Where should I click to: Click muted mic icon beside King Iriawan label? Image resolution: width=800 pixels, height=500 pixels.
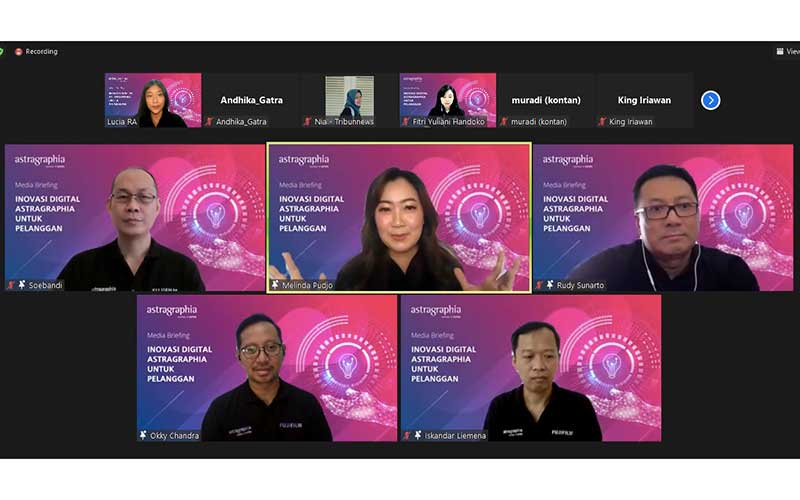click(x=602, y=121)
